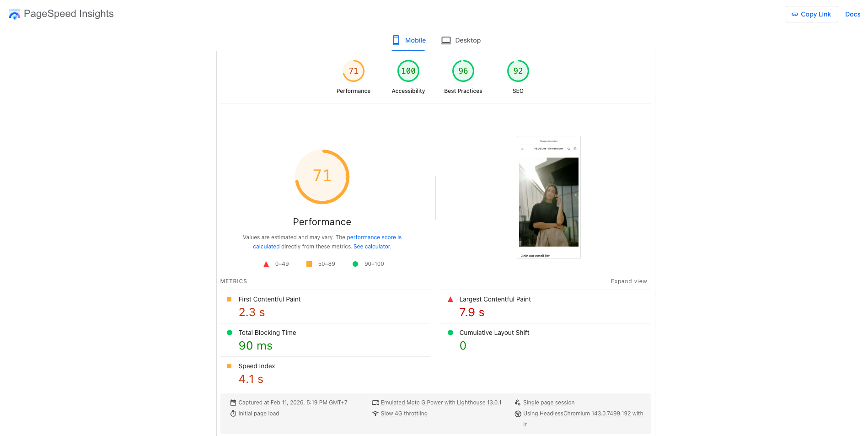Click the green circle 90–100 legend icon

355,264
